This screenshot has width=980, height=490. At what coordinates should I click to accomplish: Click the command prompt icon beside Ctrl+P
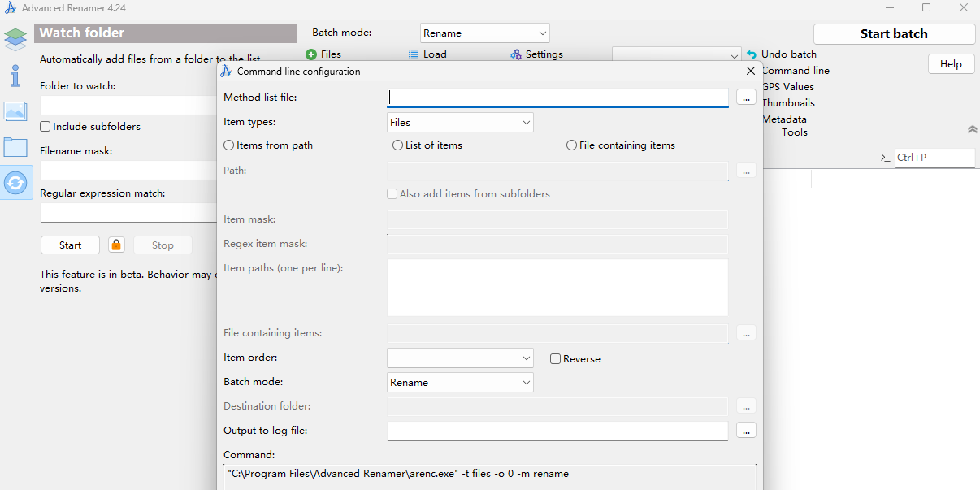(x=885, y=158)
